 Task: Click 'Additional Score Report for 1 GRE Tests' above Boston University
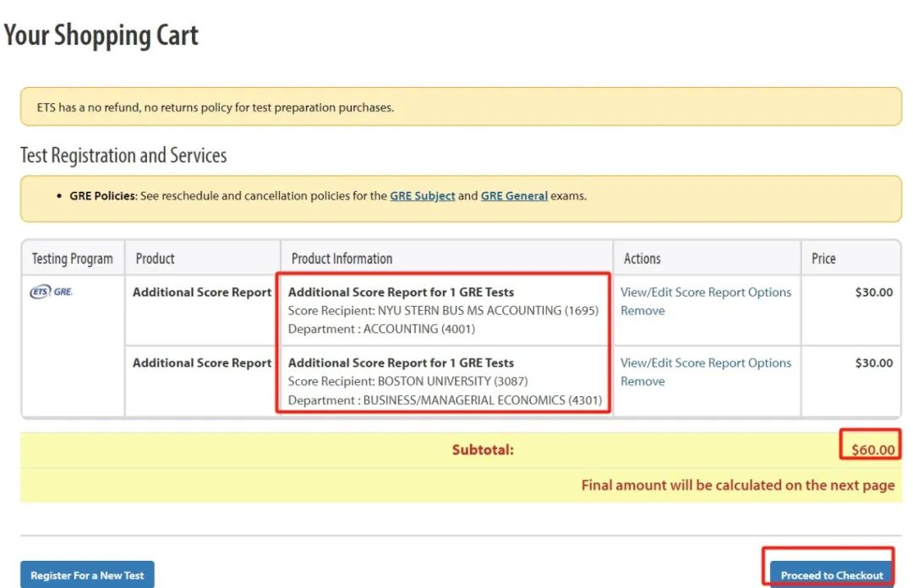tap(402, 362)
